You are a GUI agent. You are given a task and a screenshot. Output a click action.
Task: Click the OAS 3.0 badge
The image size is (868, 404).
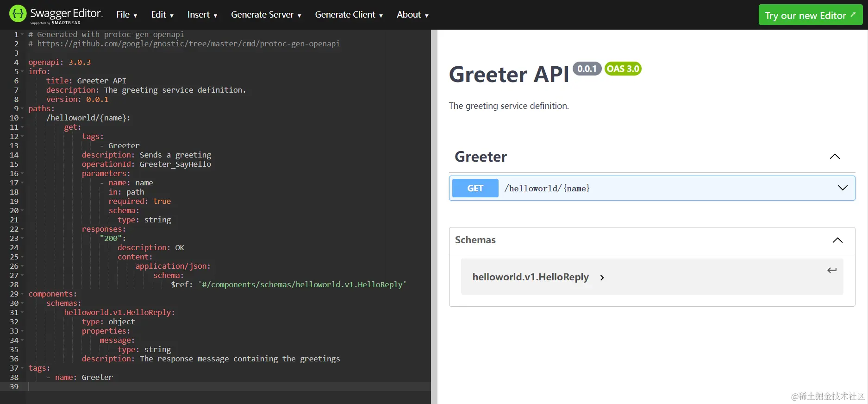pyautogui.click(x=623, y=69)
